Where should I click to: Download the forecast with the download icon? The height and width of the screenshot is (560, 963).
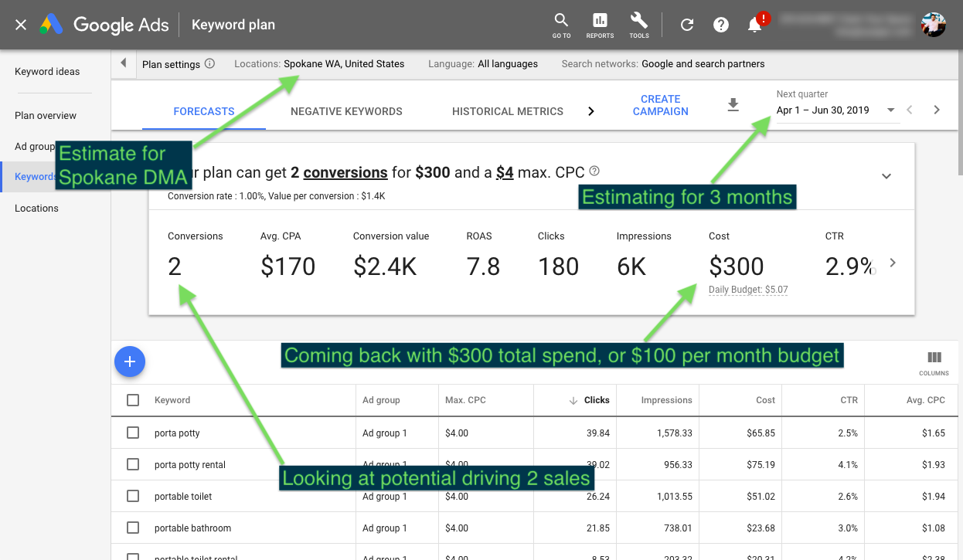pyautogui.click(x=733, y=105)
